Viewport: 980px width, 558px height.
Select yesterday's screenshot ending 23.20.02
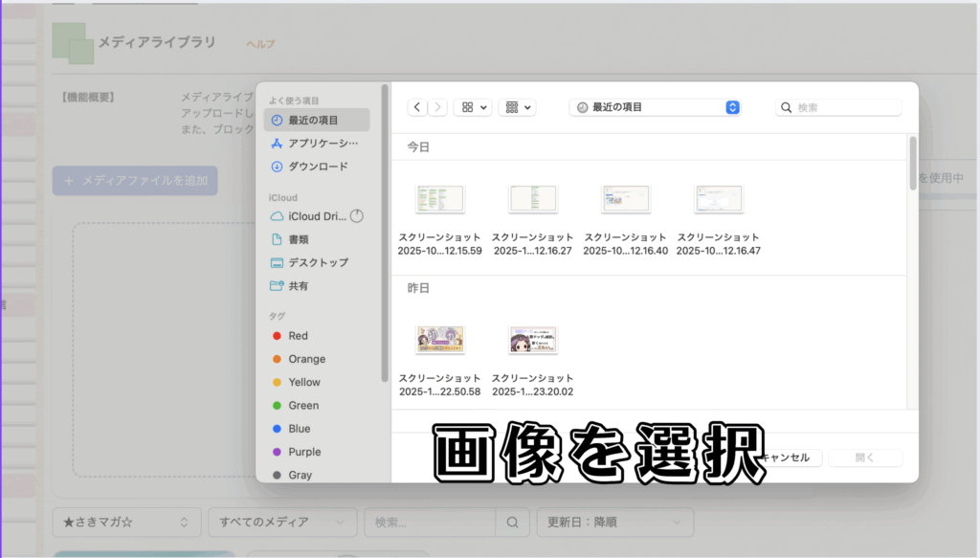tap(532, 340)
